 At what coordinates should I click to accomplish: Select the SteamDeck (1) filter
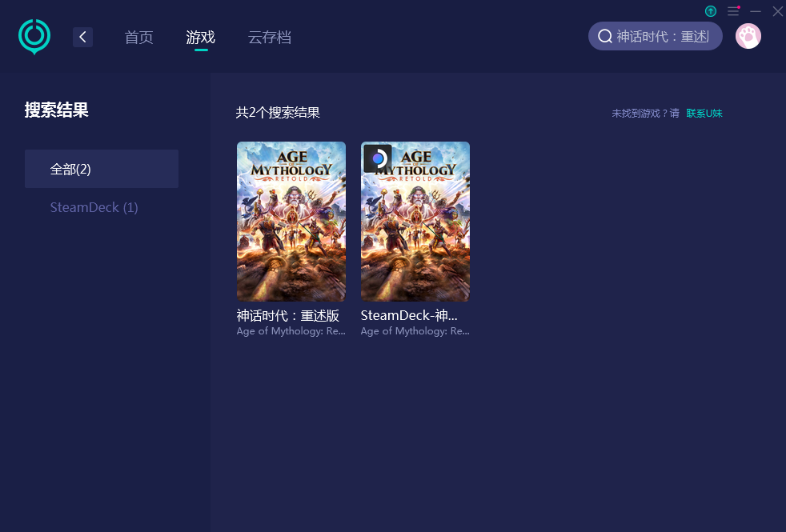coord(94,207)
